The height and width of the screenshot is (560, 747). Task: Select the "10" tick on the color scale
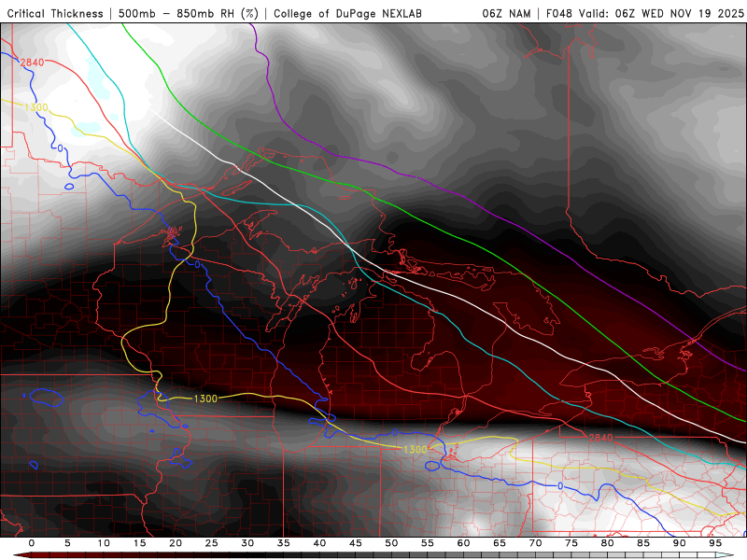(104, 543)
